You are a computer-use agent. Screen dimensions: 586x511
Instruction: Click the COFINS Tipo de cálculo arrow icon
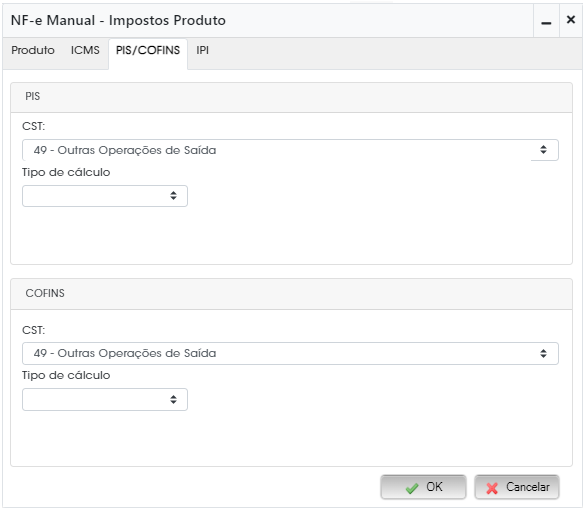(173, 400)
